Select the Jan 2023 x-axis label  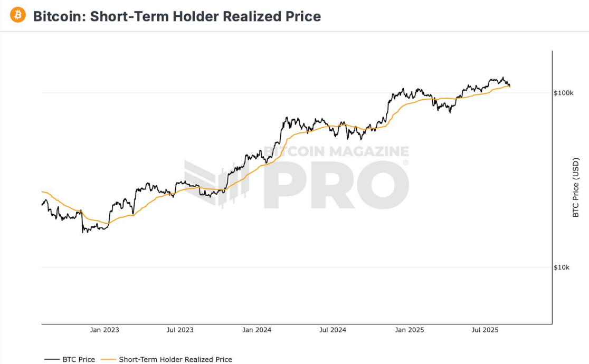click(x=104, y=330)
